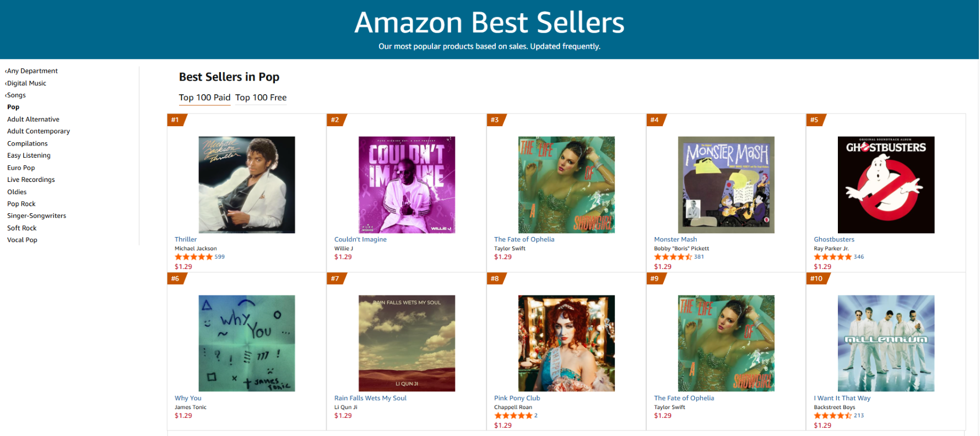
Task: Open the Thriller album cover
Action: coord(246,185)
